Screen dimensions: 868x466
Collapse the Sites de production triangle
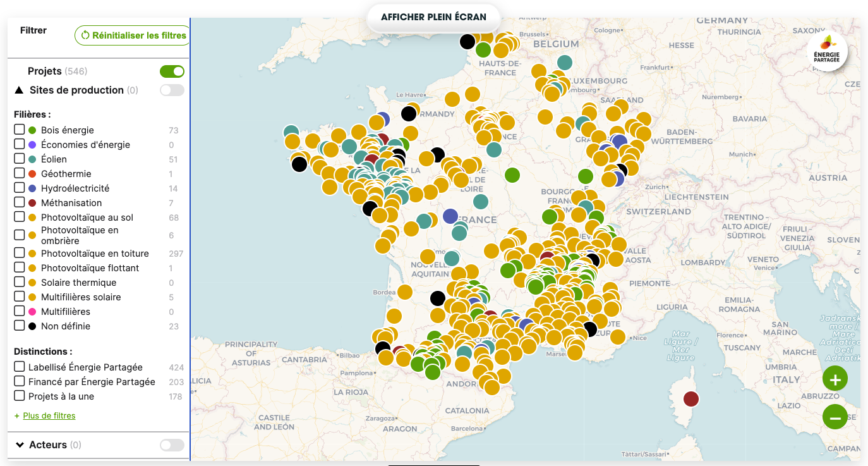[x=19, y=90]
